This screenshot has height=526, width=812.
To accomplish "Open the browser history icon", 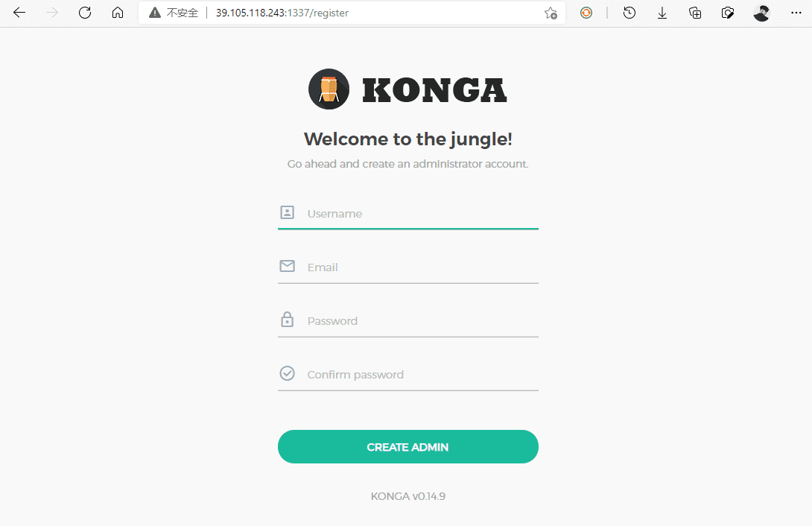I will pos(629,13).
